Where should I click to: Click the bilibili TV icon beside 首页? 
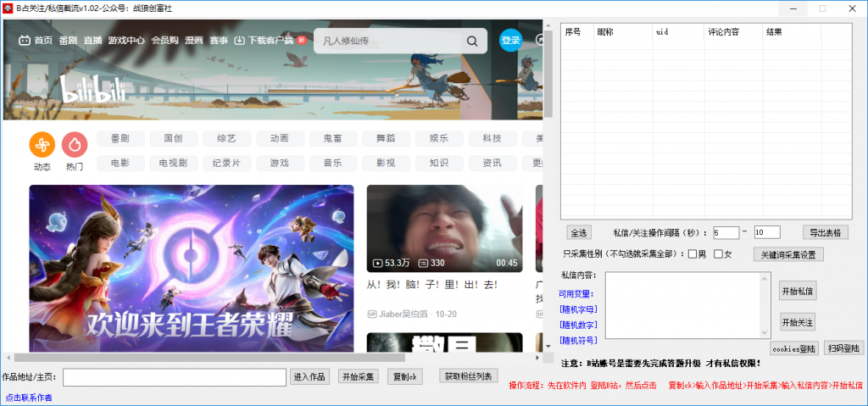pos(25,41)
